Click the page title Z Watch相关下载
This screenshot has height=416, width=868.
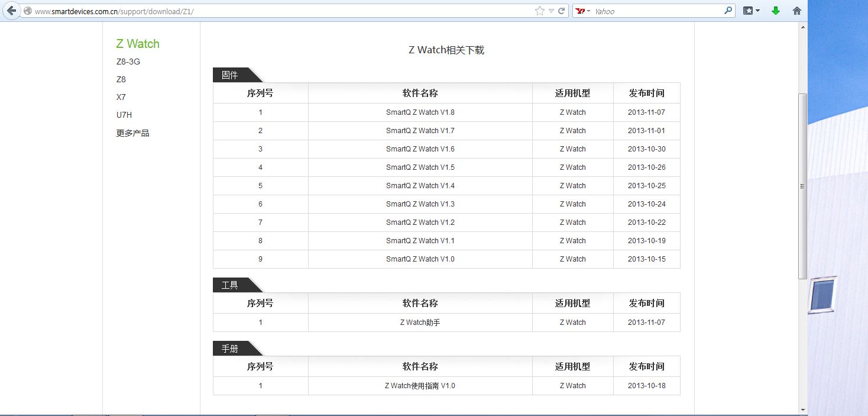pos(446,50)
